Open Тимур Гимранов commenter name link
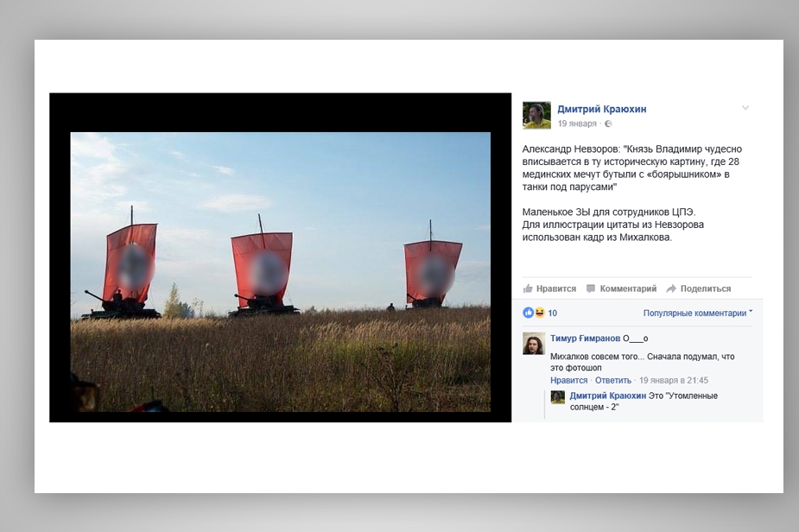The width and height of the screenshot is (799, 532). (585, 339)
